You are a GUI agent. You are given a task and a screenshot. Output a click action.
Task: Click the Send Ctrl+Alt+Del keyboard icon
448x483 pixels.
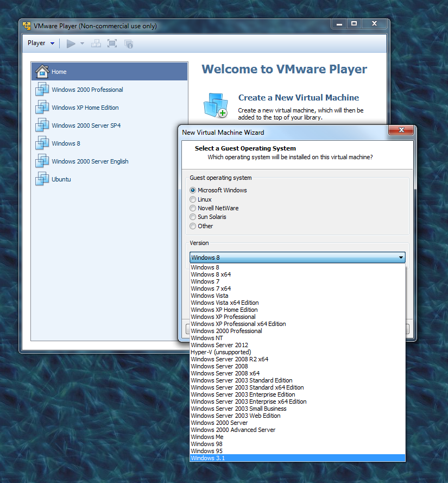click(x=96, y=43)
